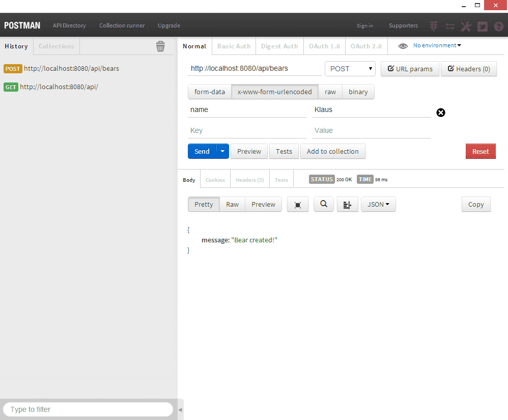Toggle line wrapping in the response viewer
This screenshot has width=508, height=420.
(x=348, y=204)
